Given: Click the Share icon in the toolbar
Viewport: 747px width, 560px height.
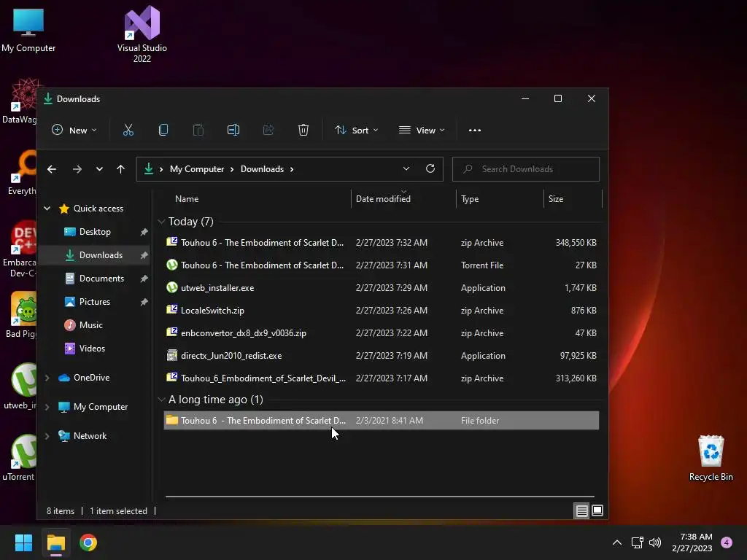Looking at the screenshot, I should 268,130.
